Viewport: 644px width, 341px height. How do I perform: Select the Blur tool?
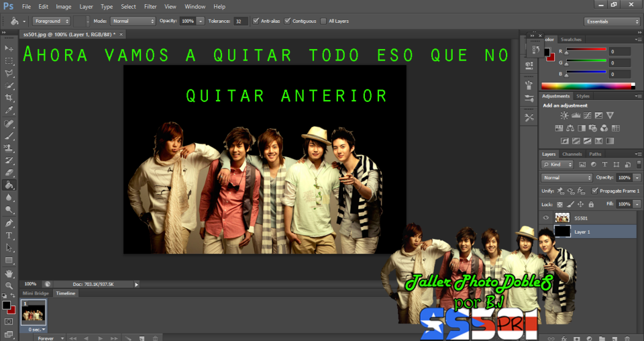[x=9, y=197]
